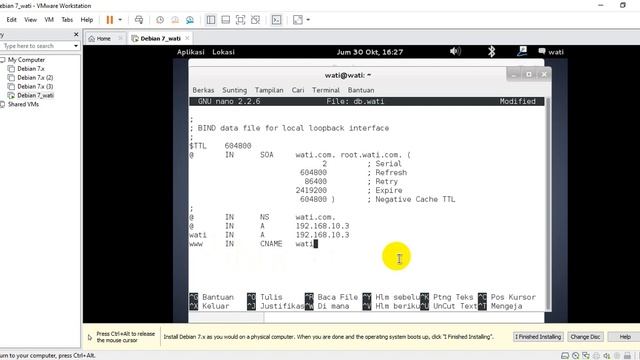Toggle the library sidebar view icon
Viewport: 640px width, 360px height.
click(211, 20)
